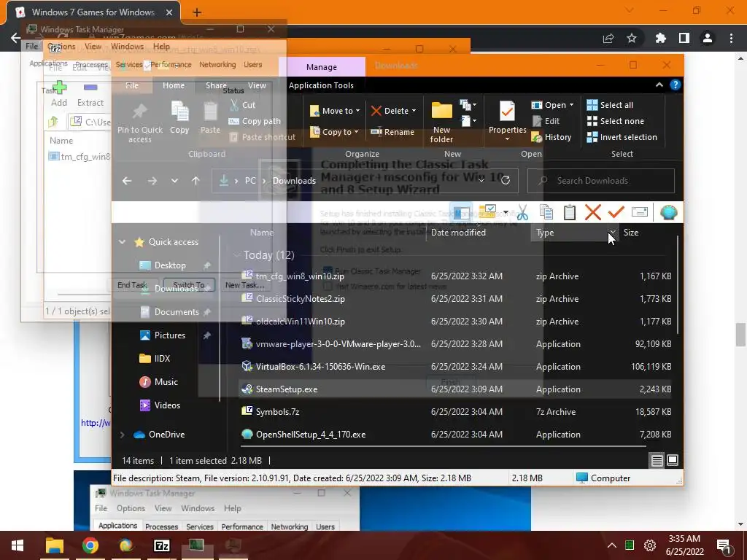This screenshot has height=560, width=747.
Task: Click the large Properties icon in the ribbon
Action: click(508, 112)
